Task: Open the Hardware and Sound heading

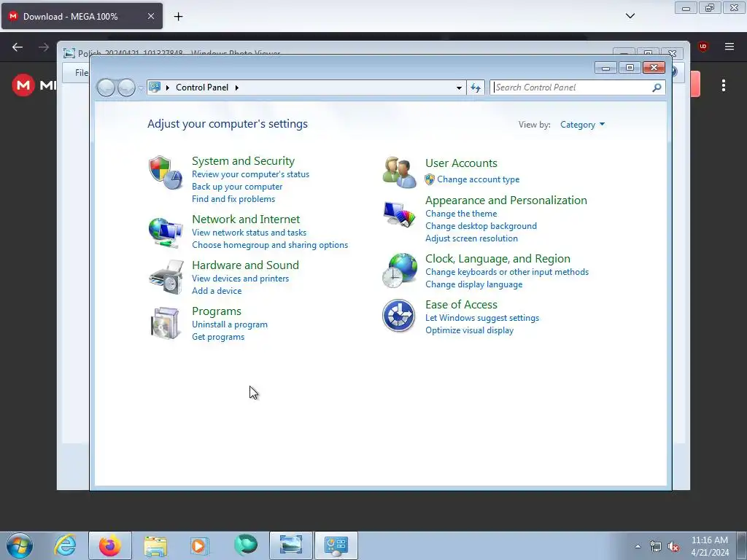Action: point(245,265)
